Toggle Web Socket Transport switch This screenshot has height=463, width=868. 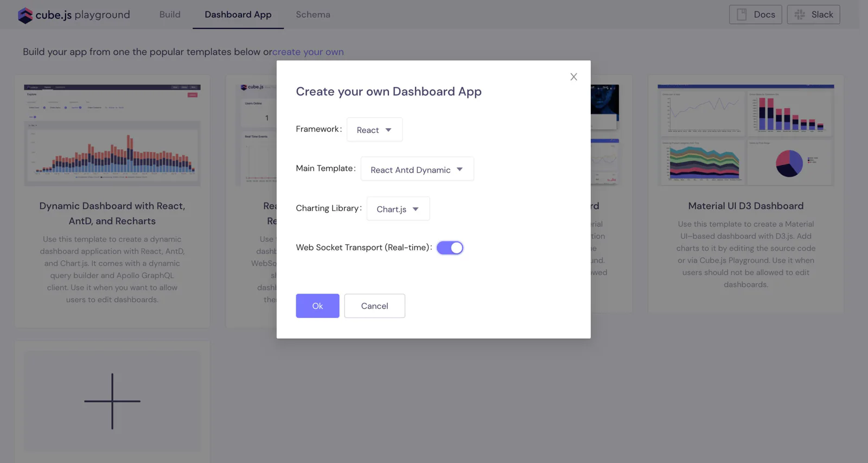pyautogui.click(x=450, y=248)
